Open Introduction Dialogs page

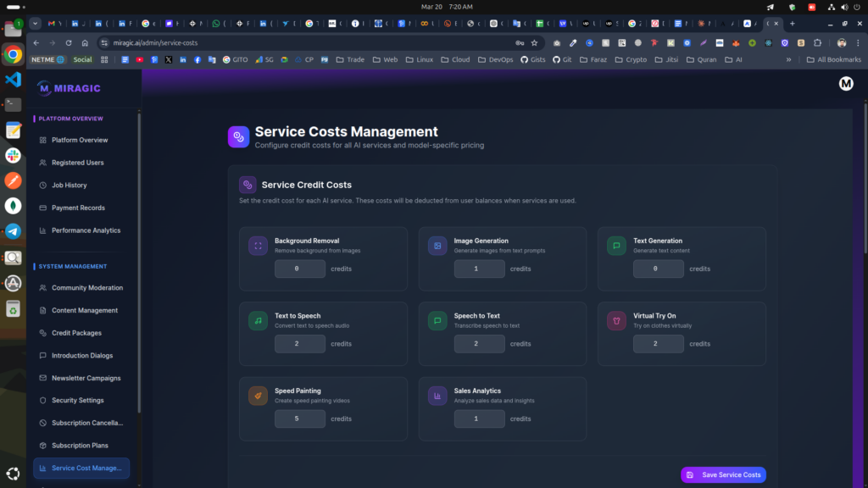[x=81, y=356]
